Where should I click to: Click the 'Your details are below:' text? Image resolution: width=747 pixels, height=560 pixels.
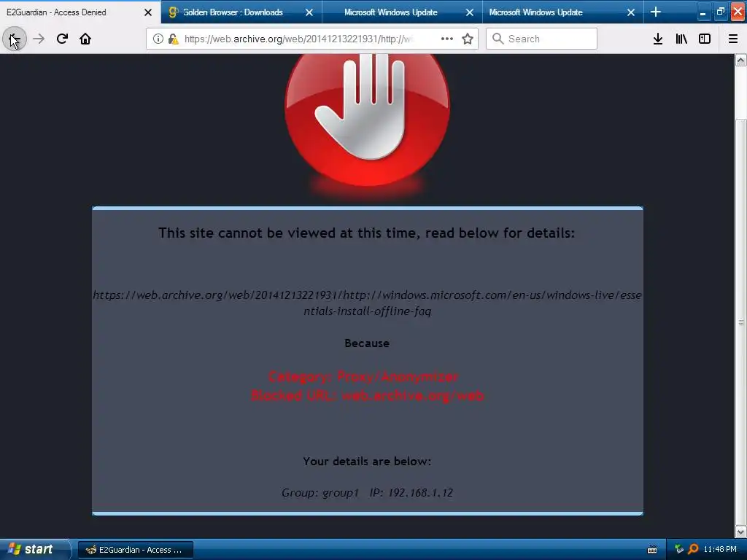(367, 461)
